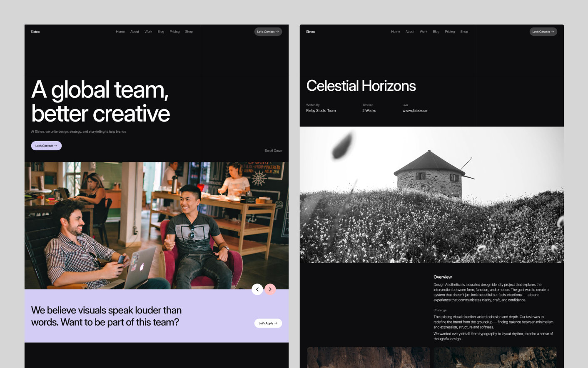Click the Scroll Down text
The height and width of the screenshot is (368, 588).
[273, 151]
